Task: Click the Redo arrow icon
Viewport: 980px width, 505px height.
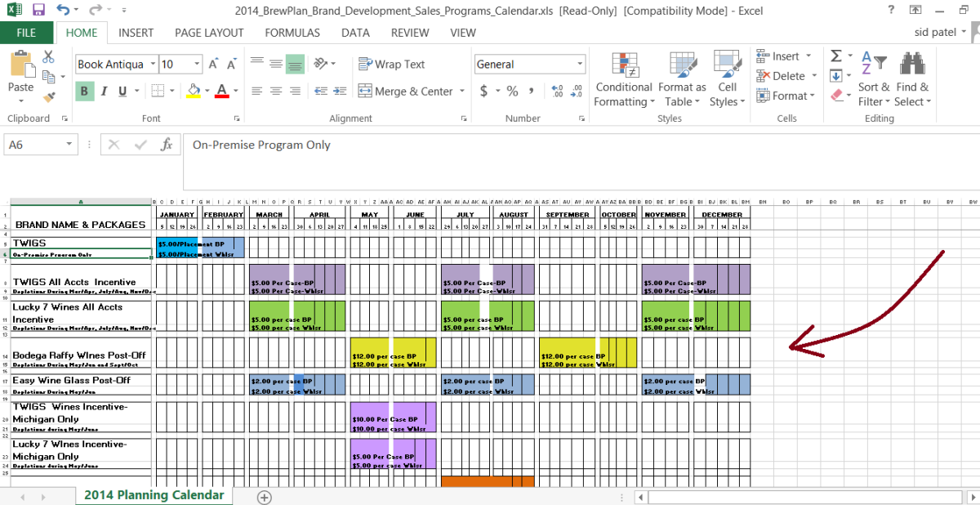Action: pos(97,11)
